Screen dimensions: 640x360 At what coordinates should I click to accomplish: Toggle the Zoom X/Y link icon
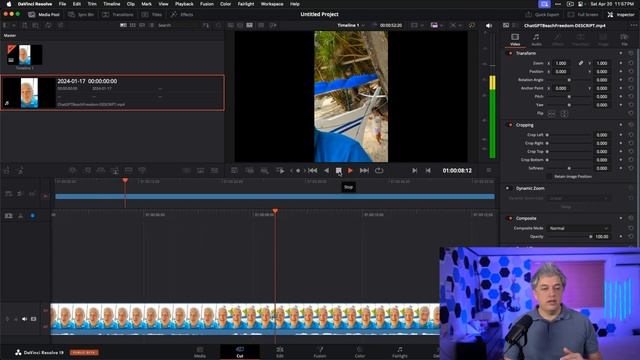(x=580, y=63)
